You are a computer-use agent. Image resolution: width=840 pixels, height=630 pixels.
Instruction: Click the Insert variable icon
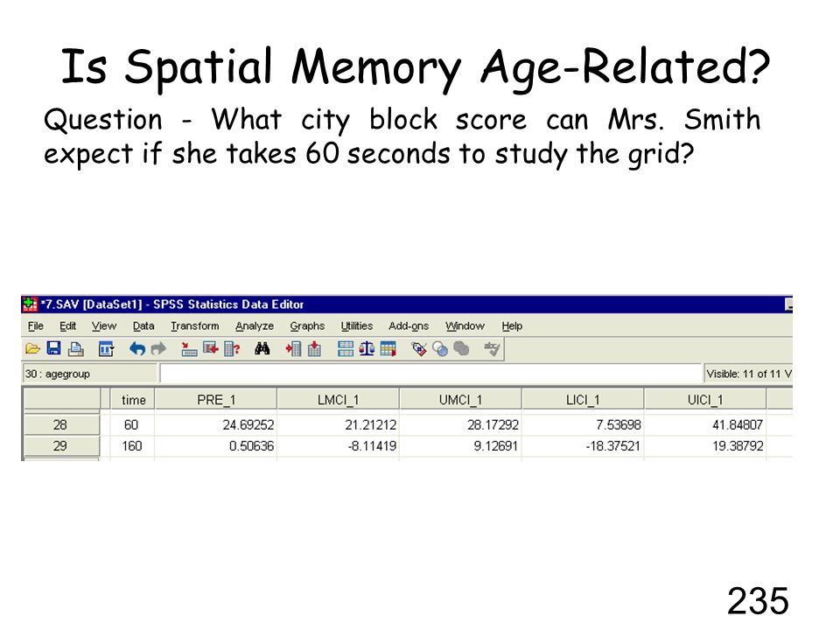click(314, 349)
